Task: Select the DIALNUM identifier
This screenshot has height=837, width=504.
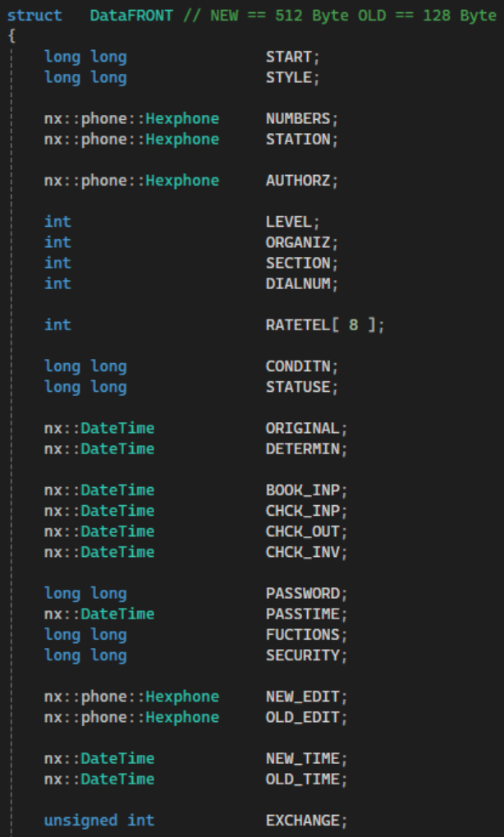Action: tap(297, 283)
